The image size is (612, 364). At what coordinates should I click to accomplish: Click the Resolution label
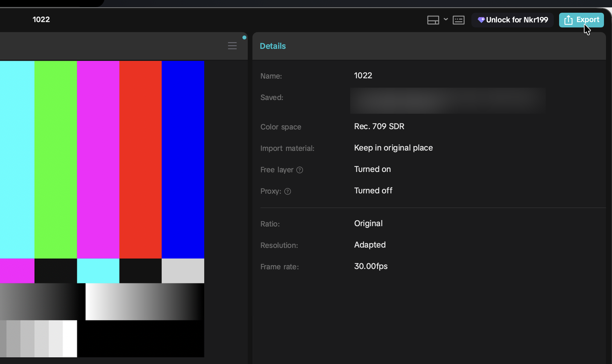279,246
